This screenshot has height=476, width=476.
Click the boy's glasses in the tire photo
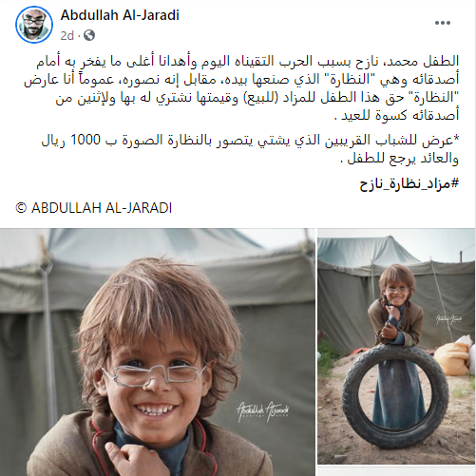coord(396,289)
